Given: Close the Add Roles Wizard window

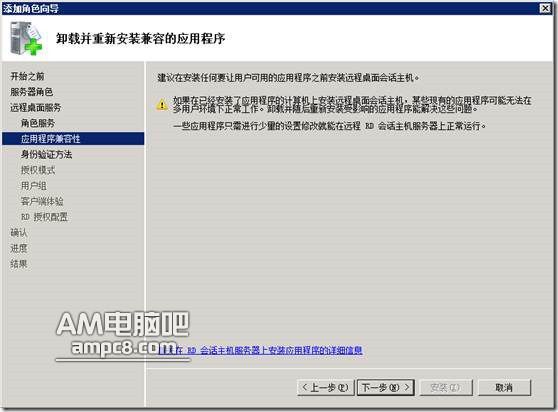Looking at the screenshot, I should tap(545, 8).
